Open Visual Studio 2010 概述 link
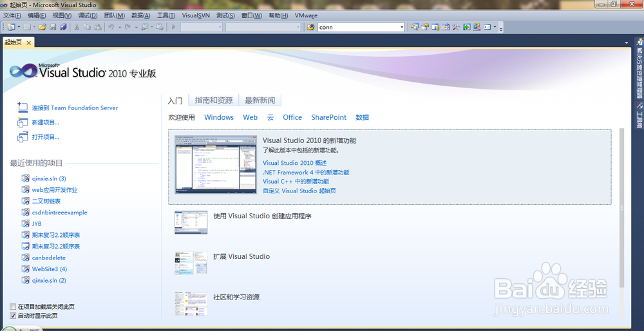Screen dimensions: 644x331 294,163
